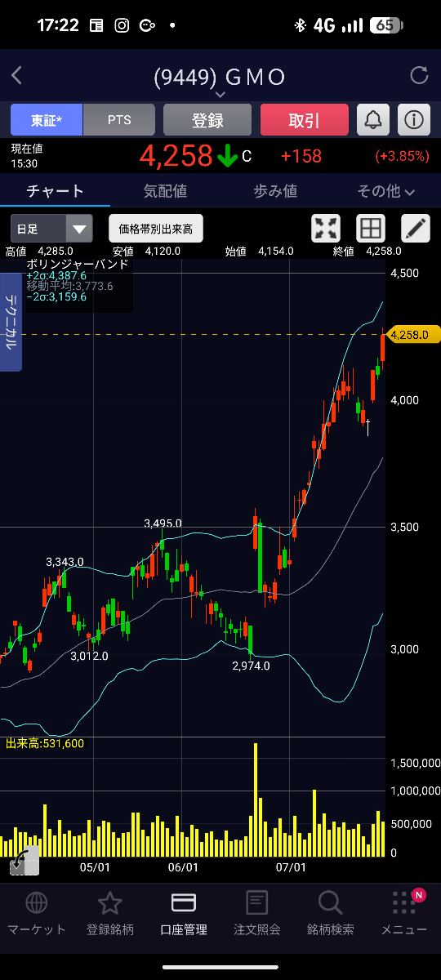Viewport: 441px width, 980px height.
Task: Open the 日足 timeframe dropdown
Action: coord(51,229)
